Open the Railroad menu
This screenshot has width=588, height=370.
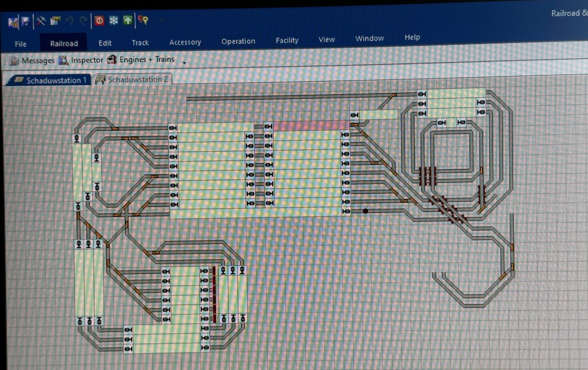(64, 43)
